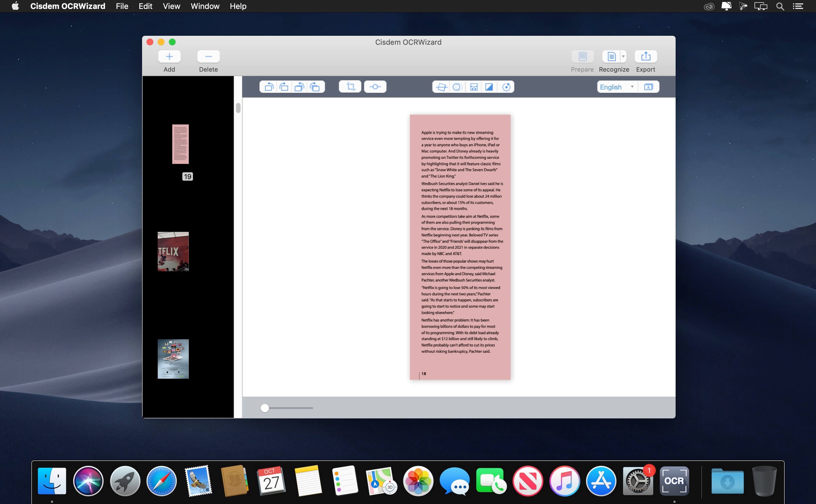
Task: Open the Apple menu
Action: pos(15,6)
